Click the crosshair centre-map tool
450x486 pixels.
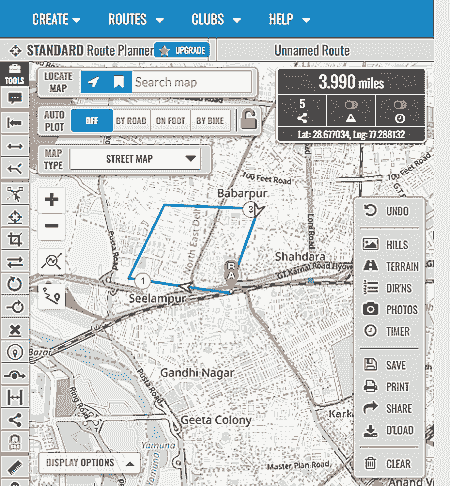15,217
